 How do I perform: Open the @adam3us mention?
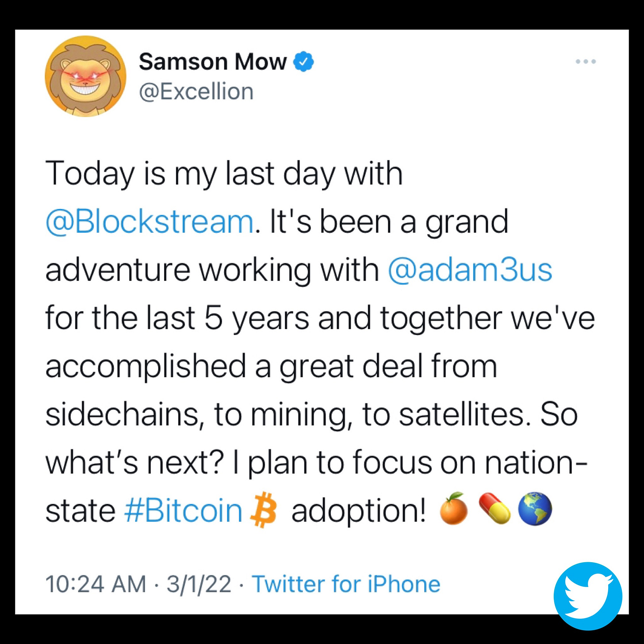[x=470, y=269]
